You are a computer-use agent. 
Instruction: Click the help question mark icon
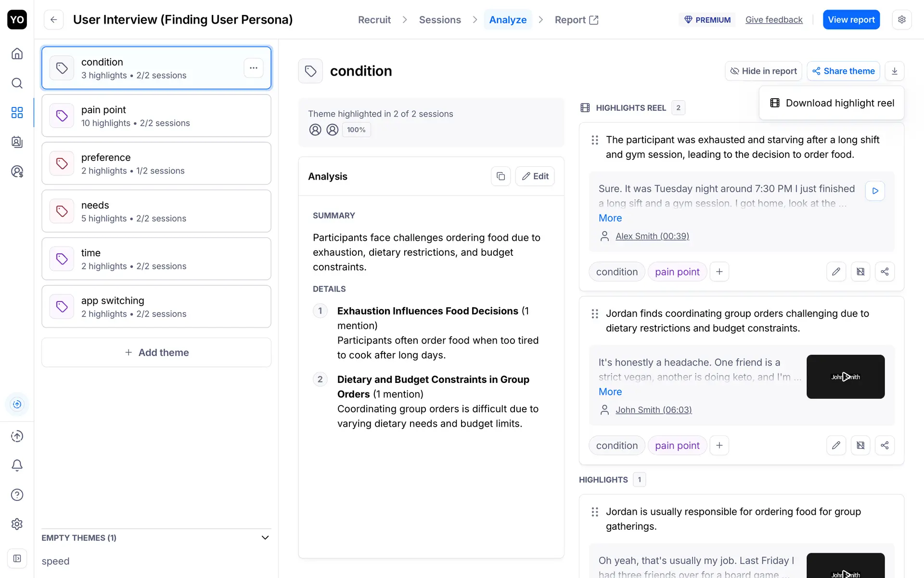click(x=17, y=495)
